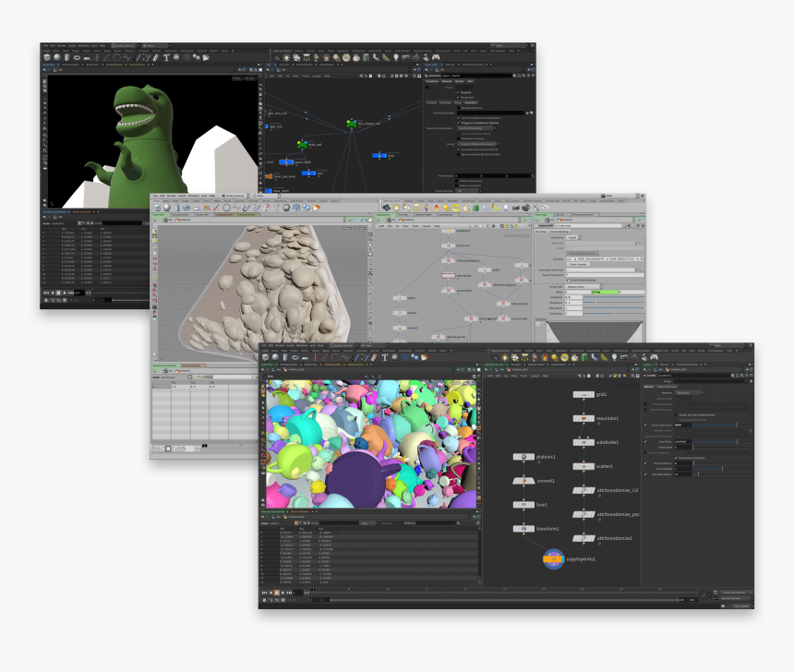Image resolution: width=794 pixels, height=672 pixels.
Task: Click the copytopoints1 node icon
Action: (x=552, y=558)
